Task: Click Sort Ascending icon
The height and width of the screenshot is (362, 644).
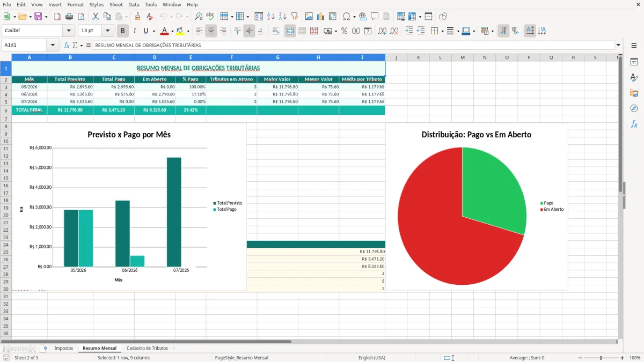Action: click(270, 17)
